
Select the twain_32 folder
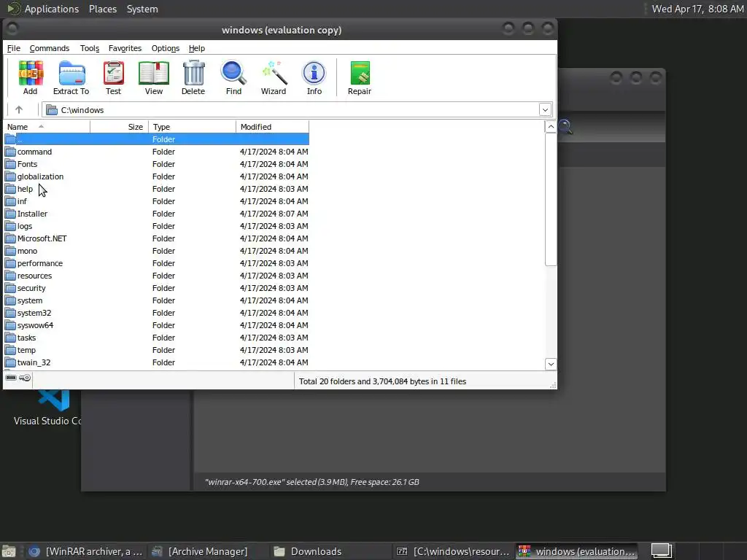click(157, 362)
